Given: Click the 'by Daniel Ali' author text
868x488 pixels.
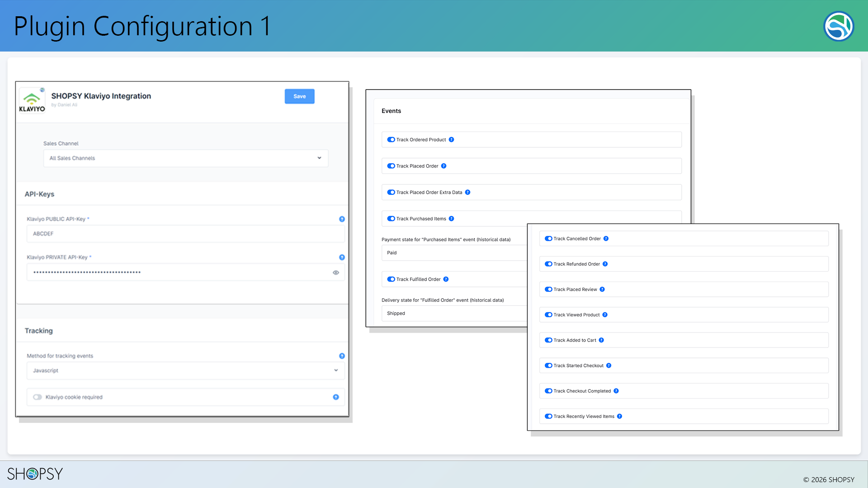Looking at the screenshot, I should [x=64, y=105].
